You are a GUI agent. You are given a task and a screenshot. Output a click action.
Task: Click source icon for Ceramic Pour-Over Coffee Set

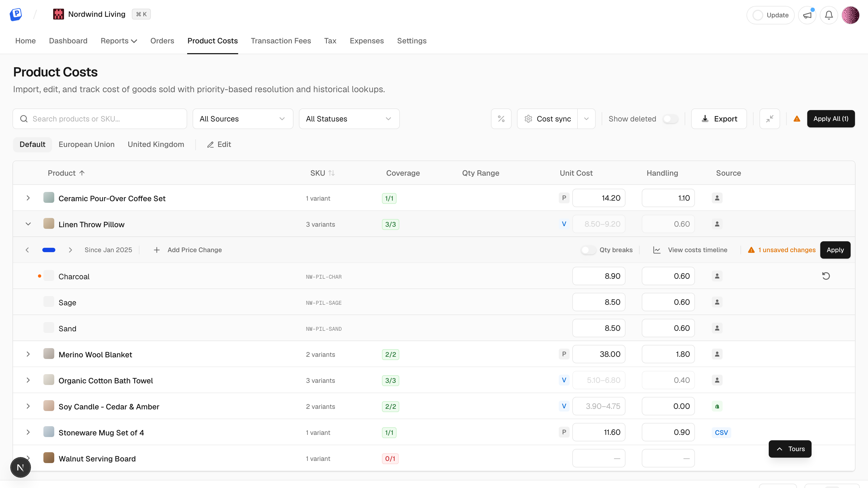[x=717, y=198]
